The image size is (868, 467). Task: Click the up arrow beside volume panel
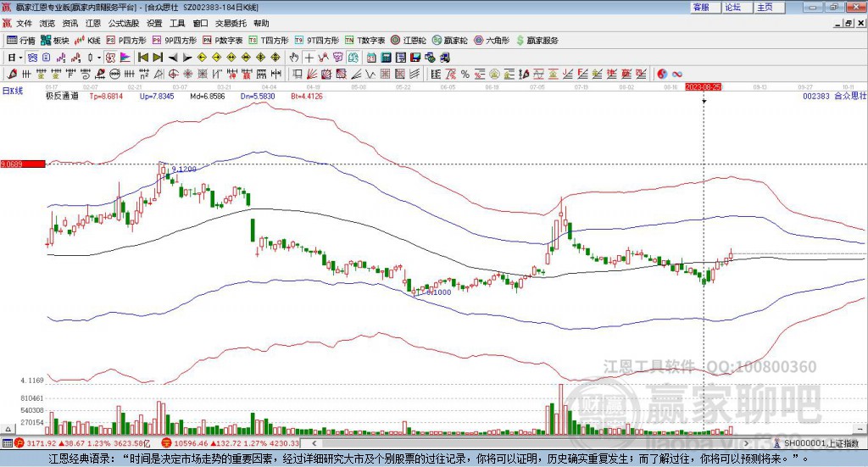tap(8, 429)
